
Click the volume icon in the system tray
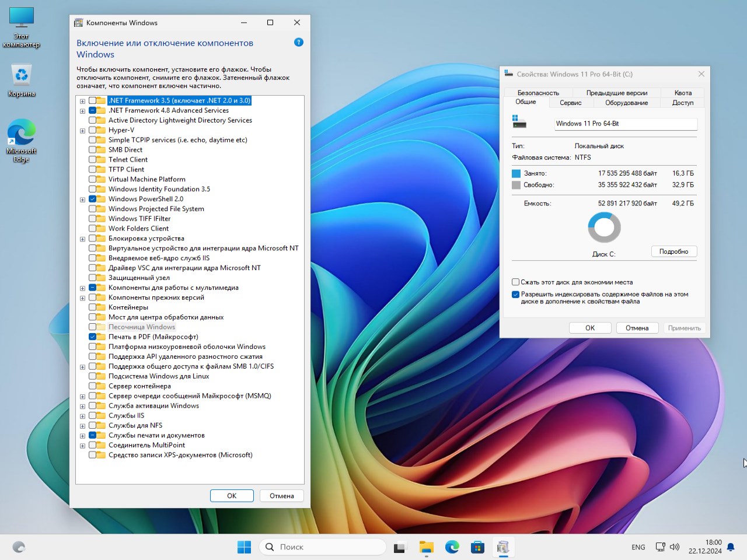click(x=675, y=547)
